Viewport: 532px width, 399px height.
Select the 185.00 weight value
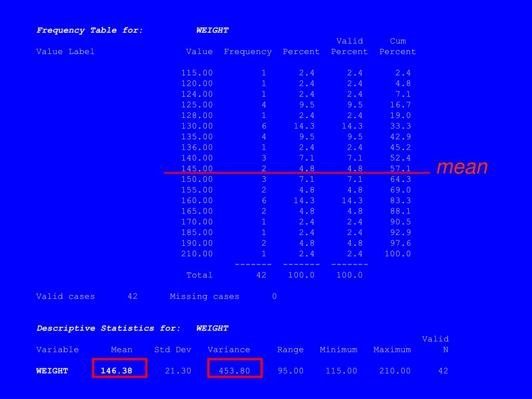[x=197, y=232]
